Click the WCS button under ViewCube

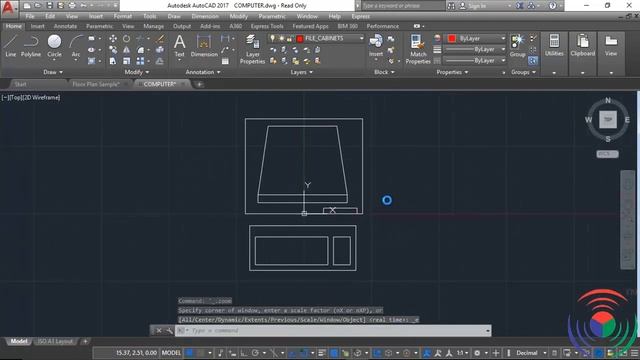click(607, 154)
